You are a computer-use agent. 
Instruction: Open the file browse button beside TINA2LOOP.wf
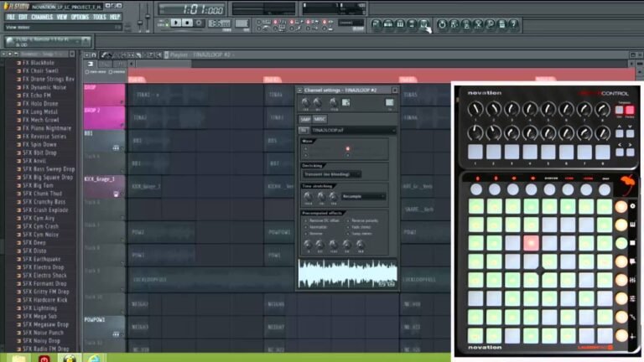304,130
